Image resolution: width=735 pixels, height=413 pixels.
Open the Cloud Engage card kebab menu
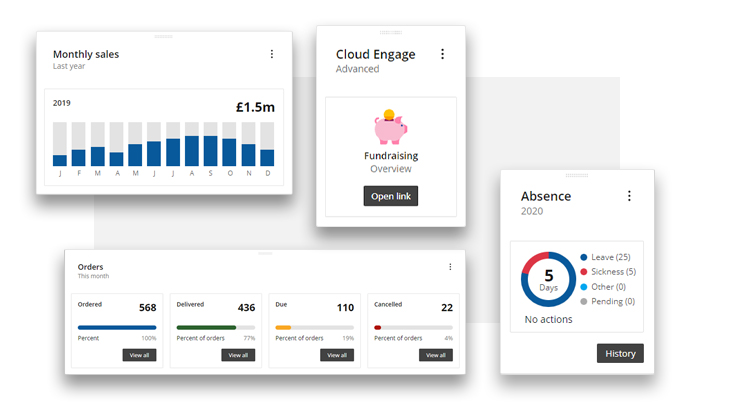[x=442, y=54]
